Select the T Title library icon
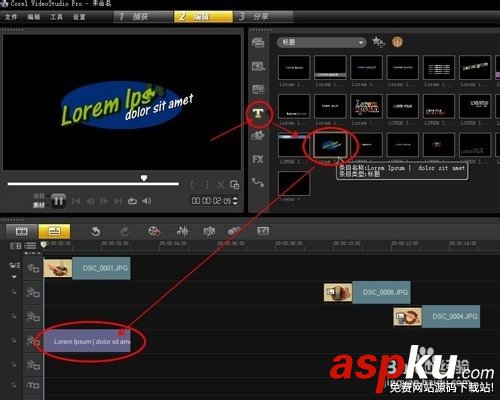The image size is (500, 400). [x=258, y=113]
